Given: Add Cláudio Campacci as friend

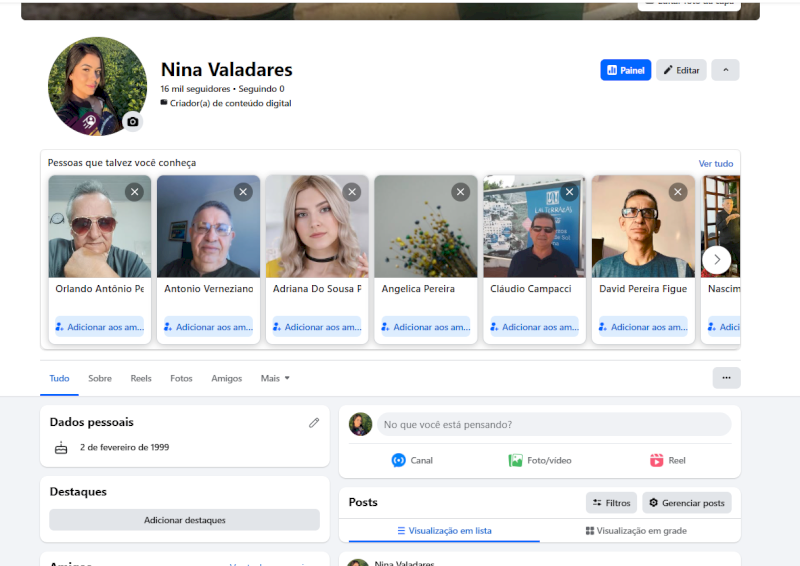Looking at the screenshot, I should pos(535,327).
